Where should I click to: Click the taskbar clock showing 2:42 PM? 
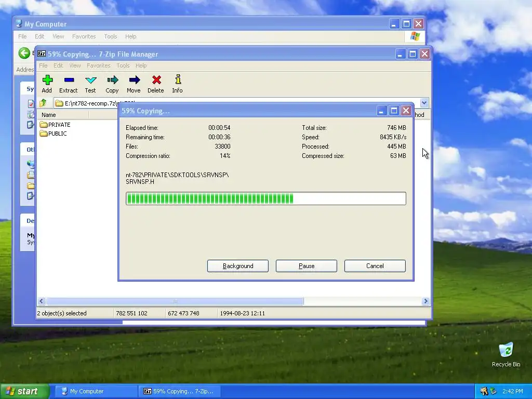[512, 391]
